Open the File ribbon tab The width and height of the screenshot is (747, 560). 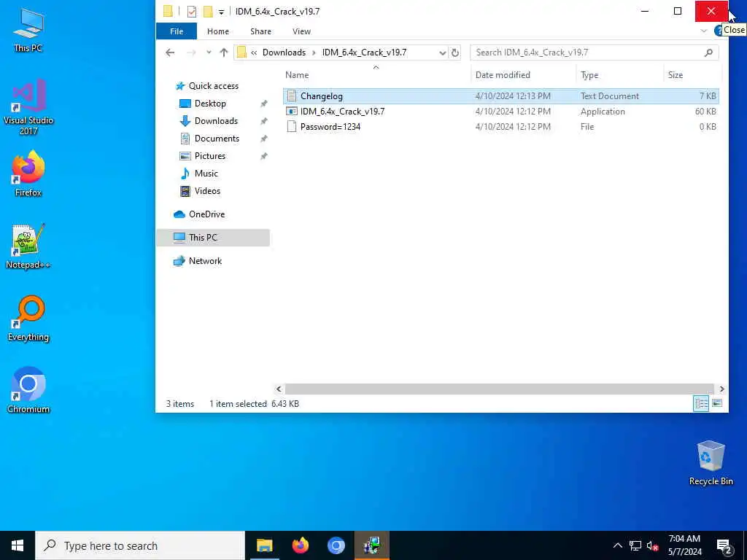click(x=177, y=31)
